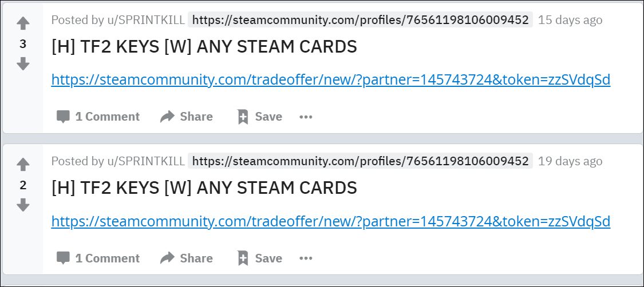Open u/SPRINTKILL profile on first post
644x287 pixels.
145,19
